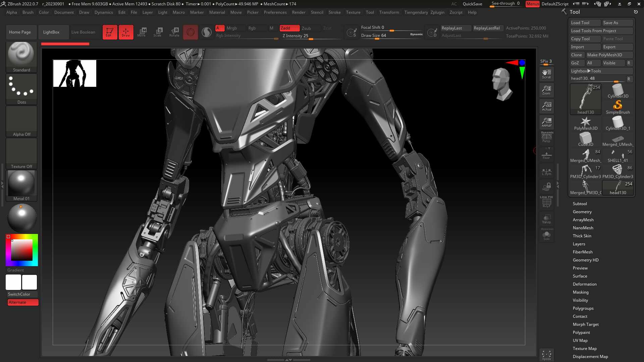
Task: Click the Scroll canvas navigation icon
Action: point(546,74)
